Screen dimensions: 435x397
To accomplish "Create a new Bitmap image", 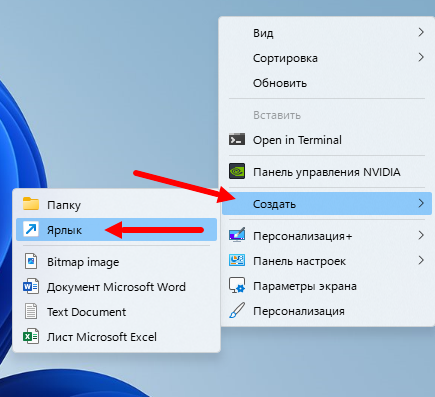I will (x=116, y=262).
